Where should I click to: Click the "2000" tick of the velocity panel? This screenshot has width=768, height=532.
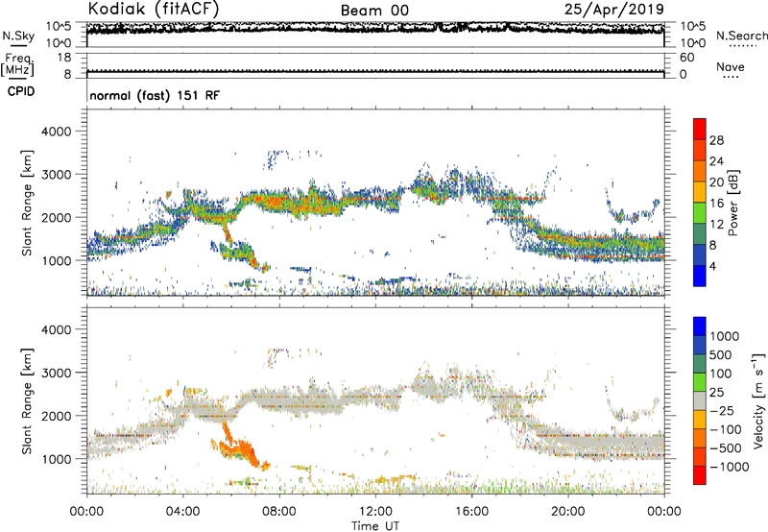56,416
